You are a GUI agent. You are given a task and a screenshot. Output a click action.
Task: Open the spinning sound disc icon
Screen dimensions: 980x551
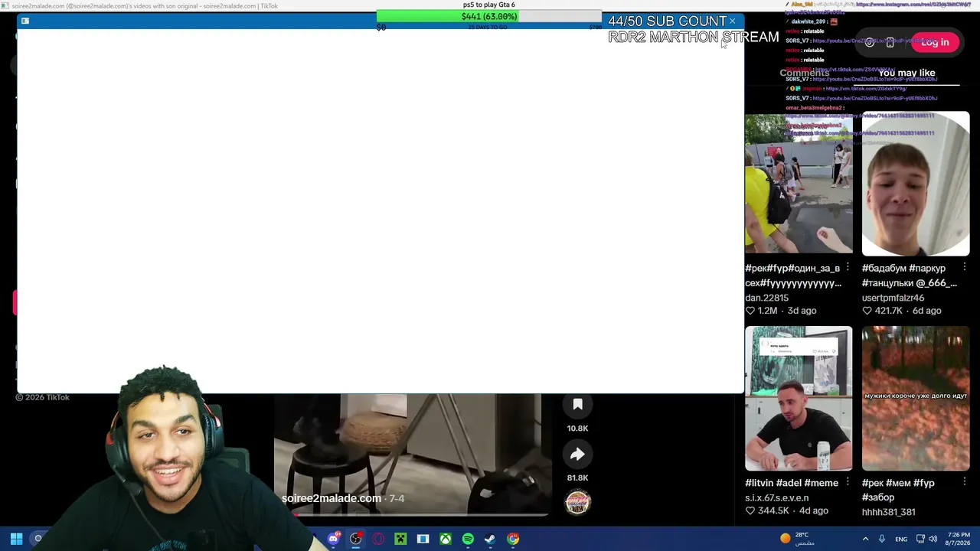point(578,502)
